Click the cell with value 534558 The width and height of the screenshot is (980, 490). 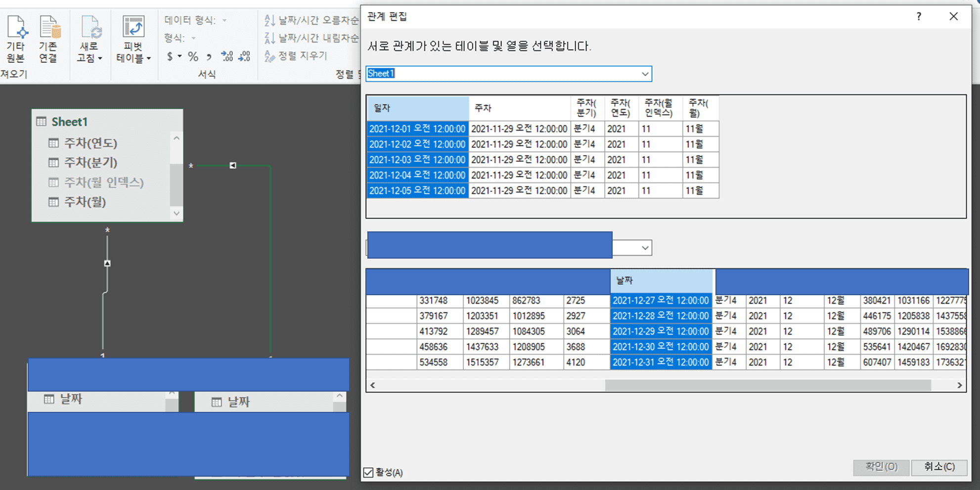(440, 362)
